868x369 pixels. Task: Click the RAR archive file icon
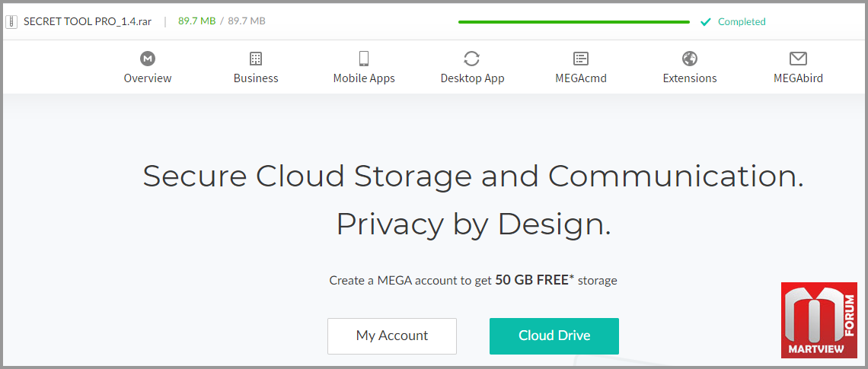pos(11,21)
